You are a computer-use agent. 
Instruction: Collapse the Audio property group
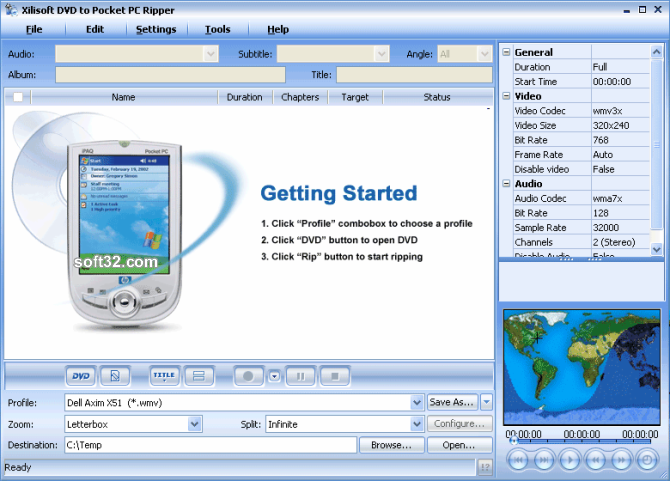pos(506,183)
